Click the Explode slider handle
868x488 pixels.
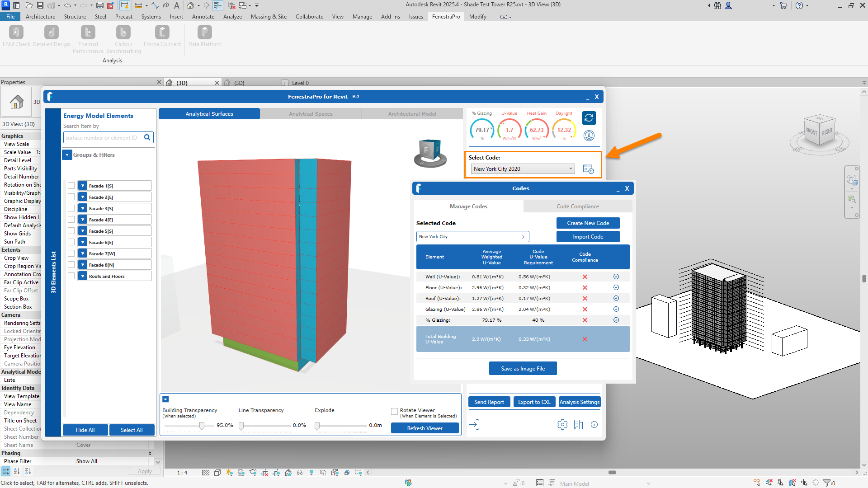(x=317, y=426)
